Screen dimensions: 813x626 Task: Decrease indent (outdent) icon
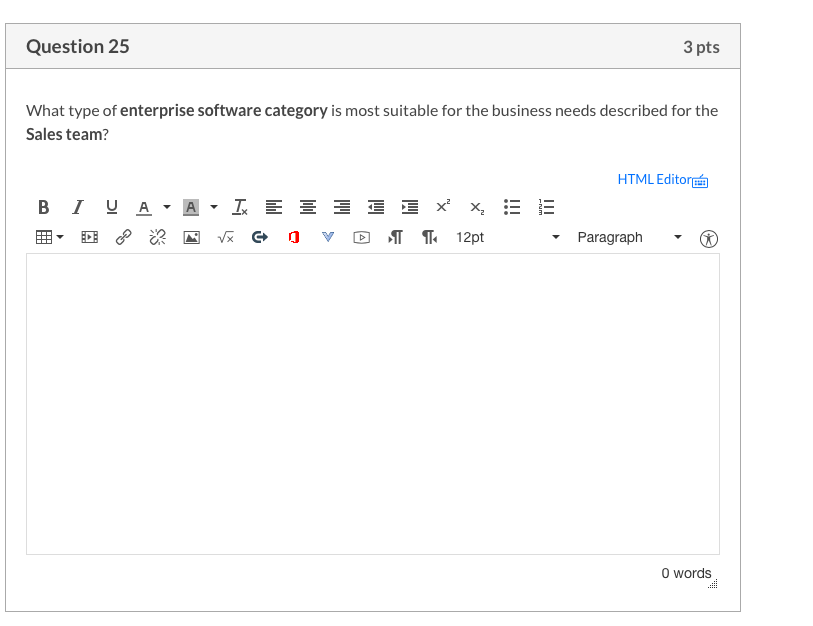(376, 207)
